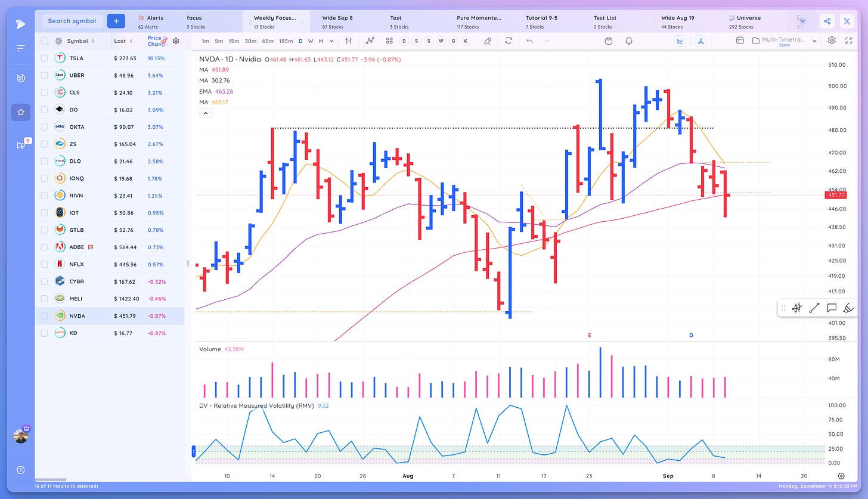This screenshot has width=868, height=499.
Task: Select the 65m timeframe
Action: point(268,41)
